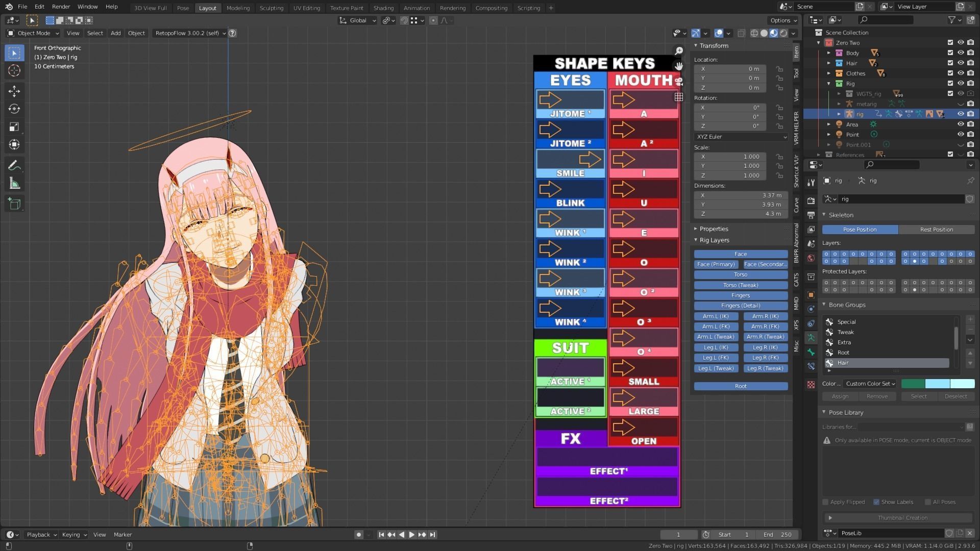Click the BLINK shape key slider
Image resolution: width=980 pixels, height=551 pixels.
[x=570, y=189]
